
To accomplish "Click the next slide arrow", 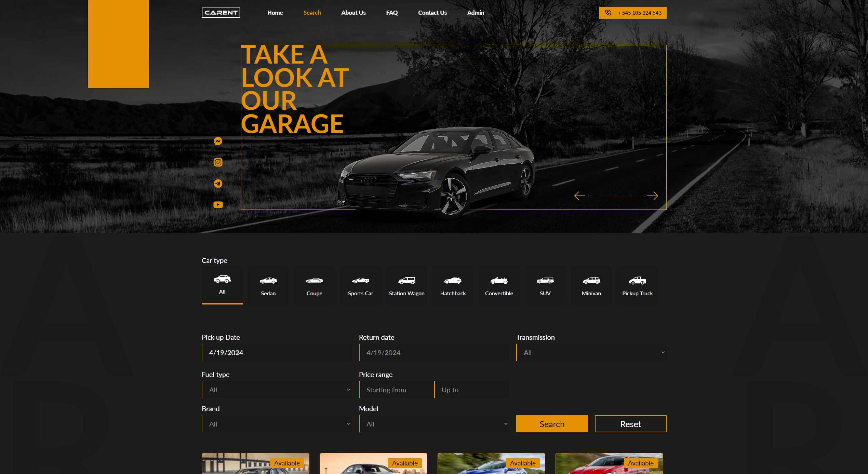I will coord(652,196).
